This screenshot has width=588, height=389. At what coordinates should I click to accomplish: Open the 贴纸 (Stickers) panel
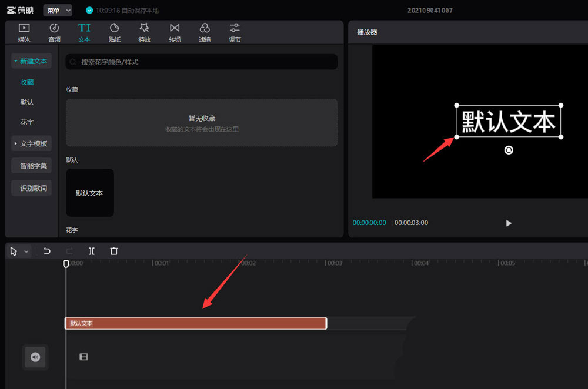(115, 32)
